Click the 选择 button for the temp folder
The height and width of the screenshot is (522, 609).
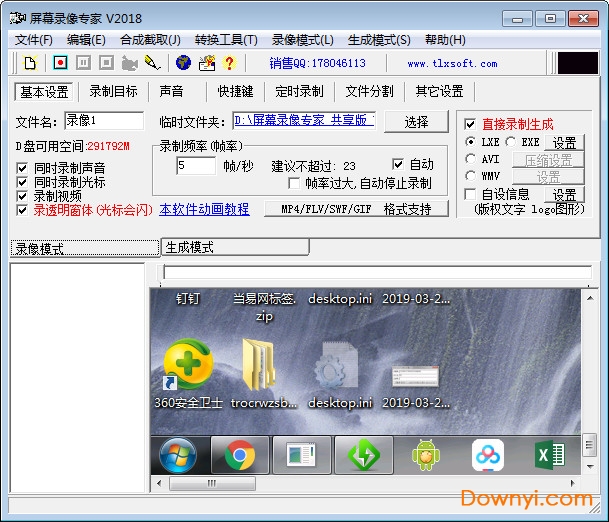click(x=416, y=122)
